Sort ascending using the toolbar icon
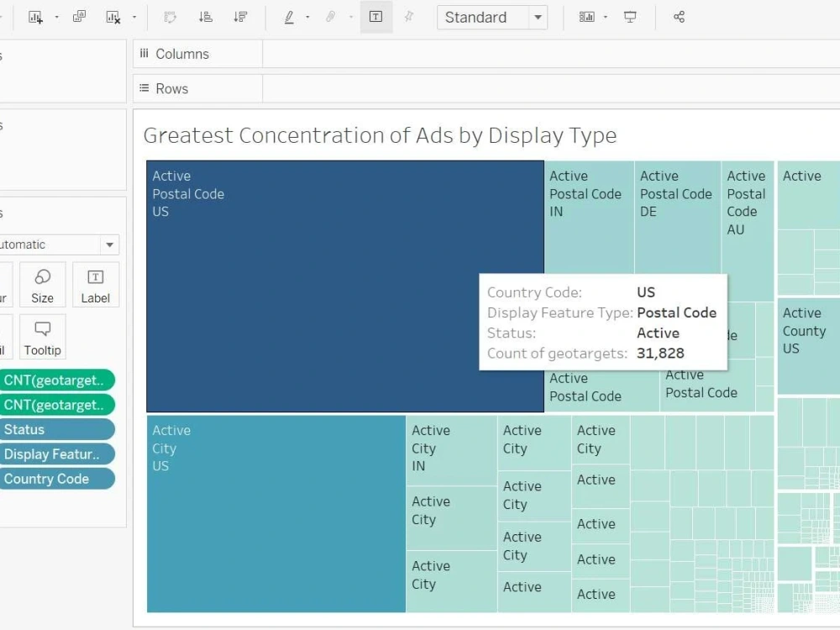 pyautogui.click(x=206, y=17)
